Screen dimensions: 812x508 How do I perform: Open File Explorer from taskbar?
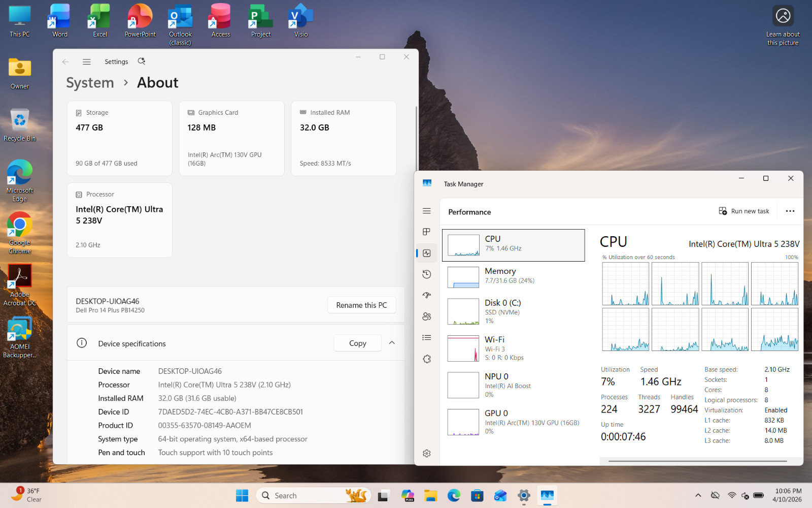(x=430, y=495)
